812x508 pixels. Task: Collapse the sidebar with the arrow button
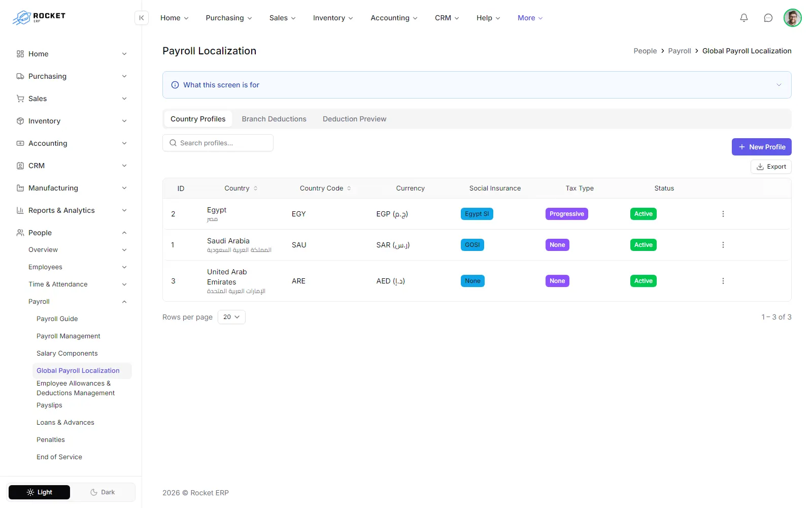pyautogui.click(x=142, y=18)
